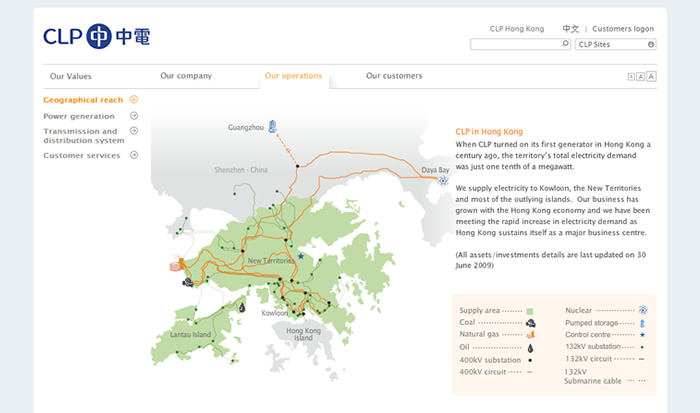700x413 pixels.
Task: Click the Daya Bay nuclear icon on map
Action: (443, 181)
